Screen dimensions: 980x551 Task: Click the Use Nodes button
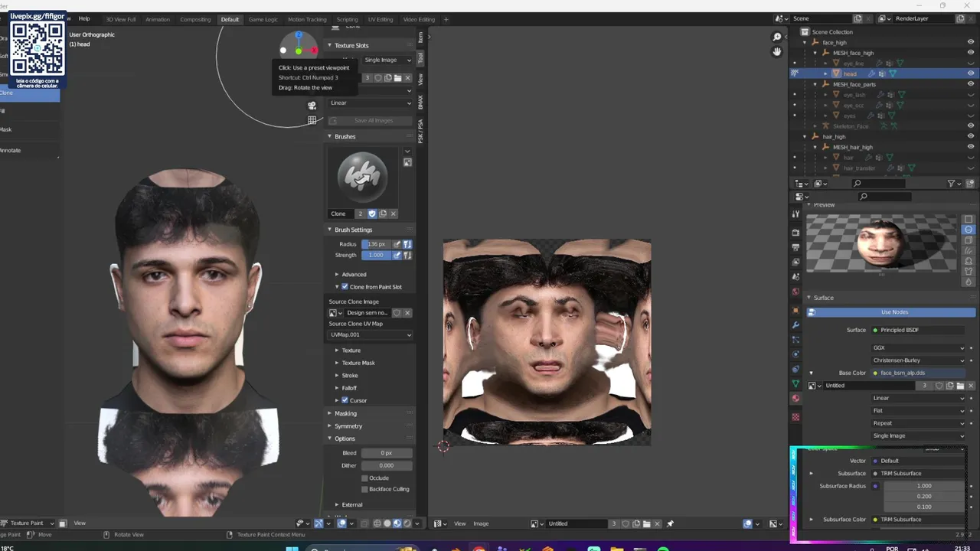892,312
